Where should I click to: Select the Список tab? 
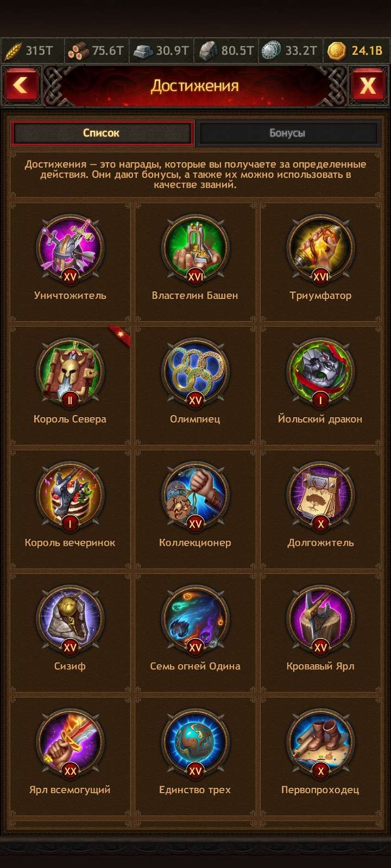click(x=102, y=133)
